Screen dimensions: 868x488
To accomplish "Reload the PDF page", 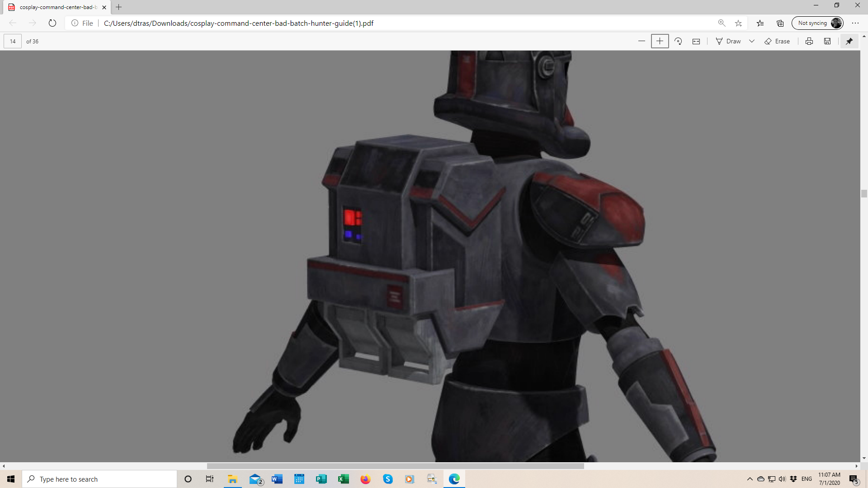I will point(52,23).
